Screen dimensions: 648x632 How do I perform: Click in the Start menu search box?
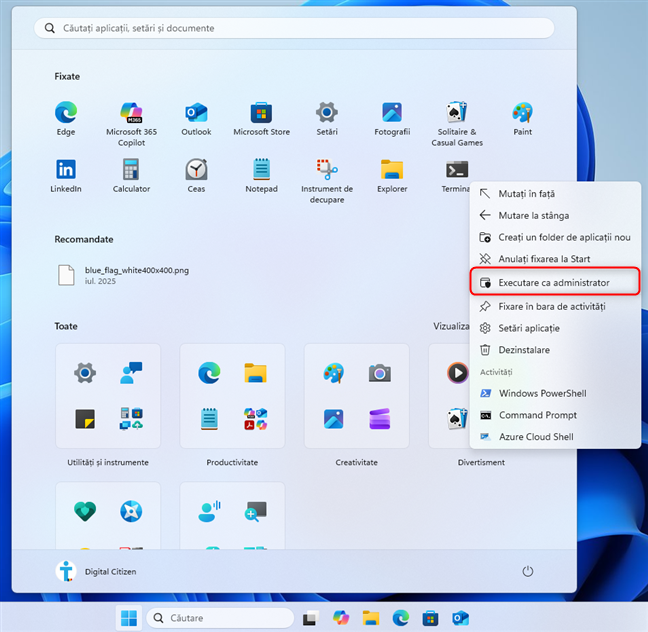(x=294, y=28)
